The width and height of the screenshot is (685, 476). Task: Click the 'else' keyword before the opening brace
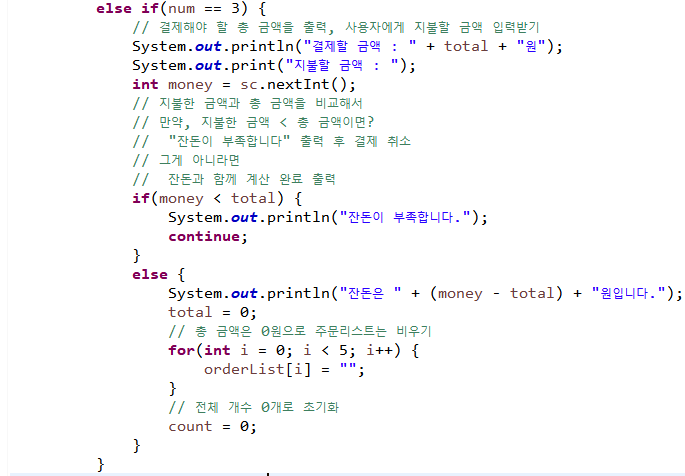(x=150, y=274)
